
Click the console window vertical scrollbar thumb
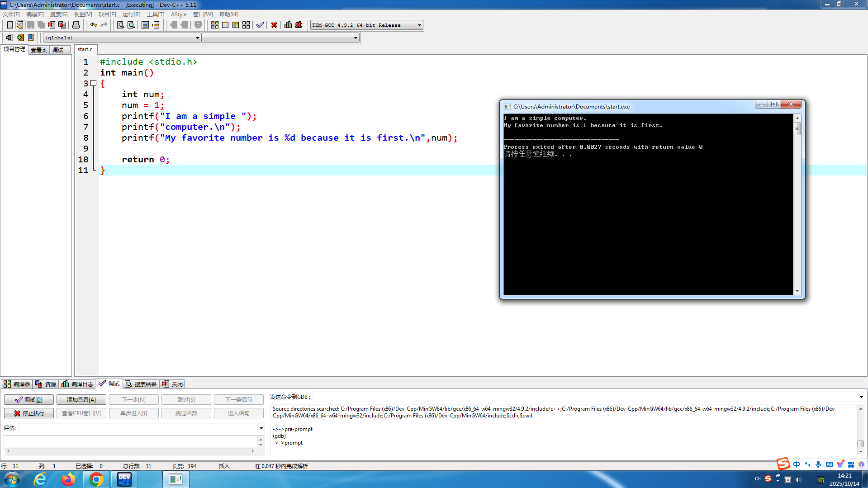[797, 129]
